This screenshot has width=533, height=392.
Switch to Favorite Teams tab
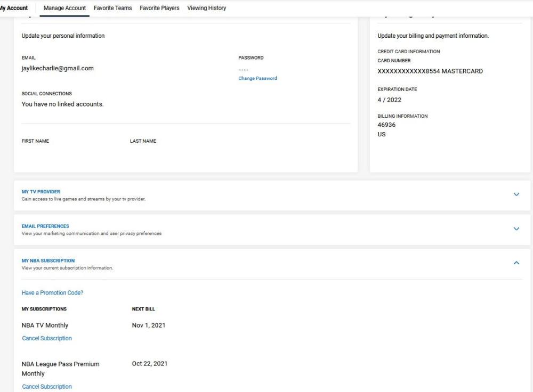pos(112,8)
